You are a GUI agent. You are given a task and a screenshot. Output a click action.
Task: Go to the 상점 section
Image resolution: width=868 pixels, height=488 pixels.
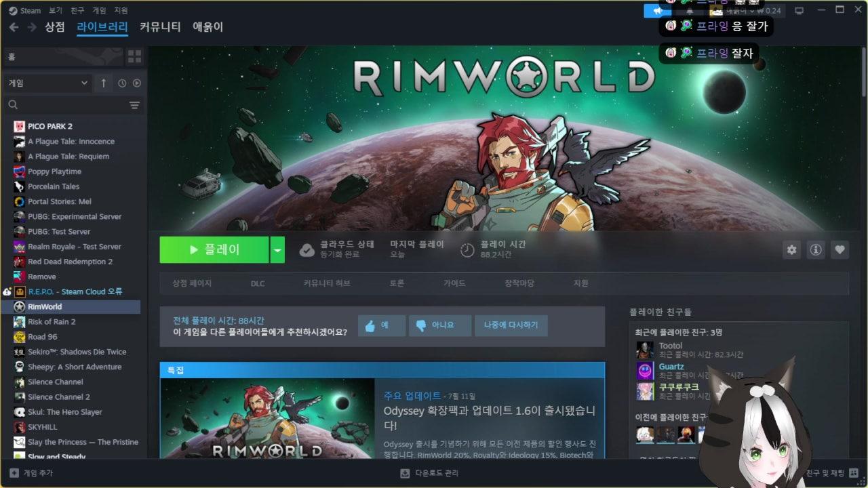(55, 27)
